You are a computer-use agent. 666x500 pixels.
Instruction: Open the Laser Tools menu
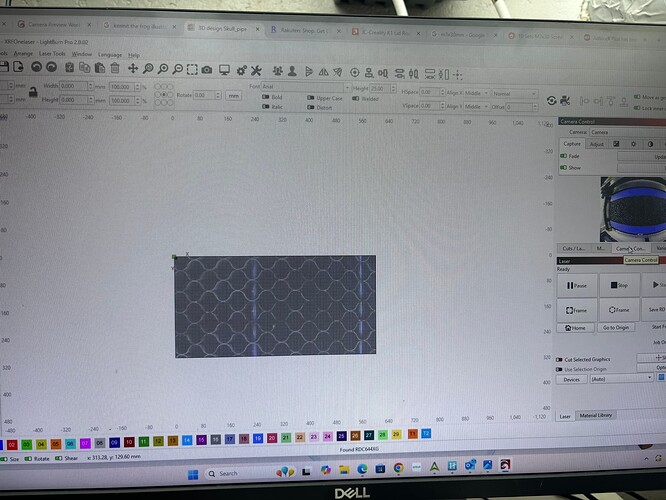point(52,54)
